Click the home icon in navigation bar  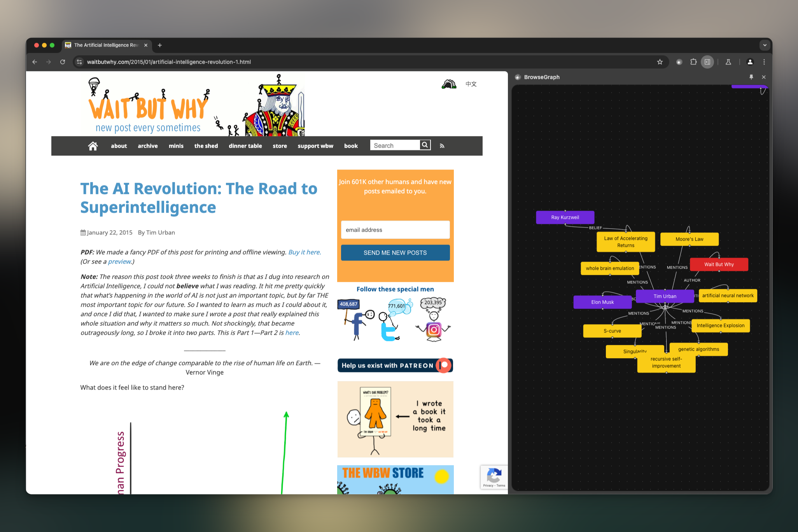click(93, 146)
